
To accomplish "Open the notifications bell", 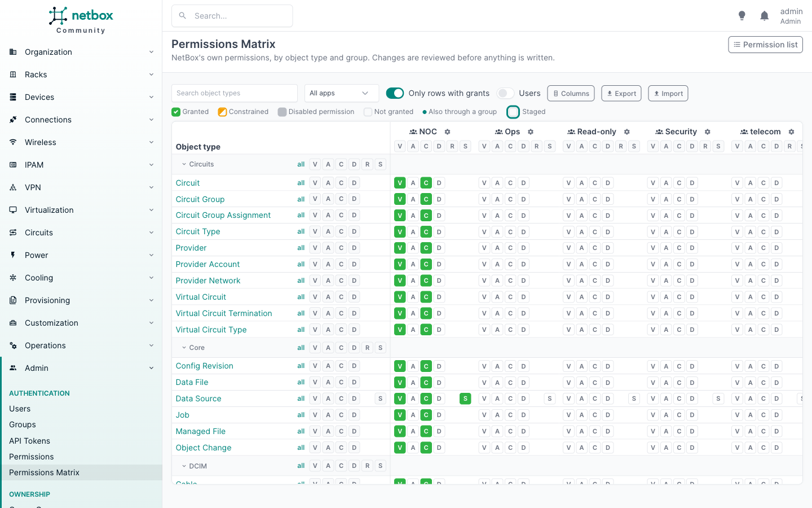I will pos(765,16).
